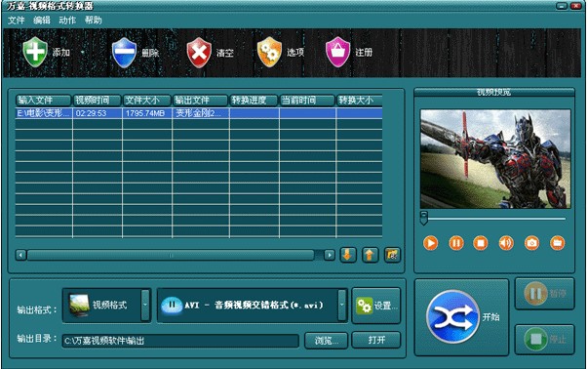Open the output folder with 打开
588x369 pixels.
tap(376, 340)
